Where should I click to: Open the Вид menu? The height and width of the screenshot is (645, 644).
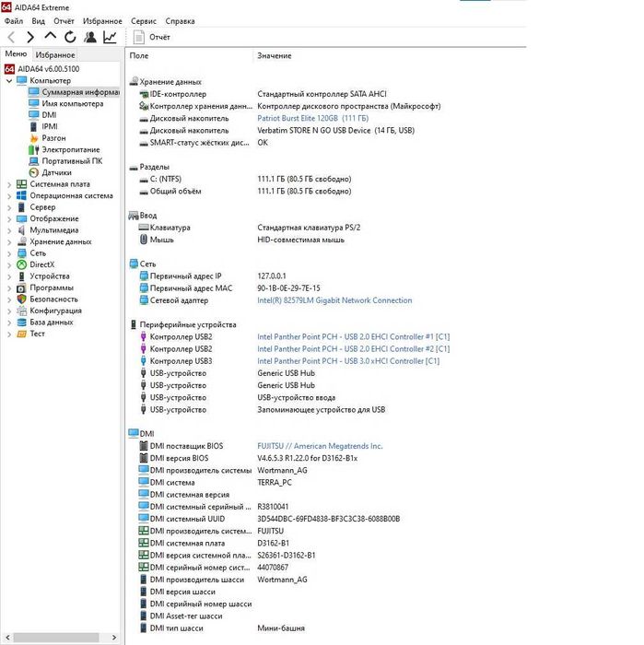39,21
